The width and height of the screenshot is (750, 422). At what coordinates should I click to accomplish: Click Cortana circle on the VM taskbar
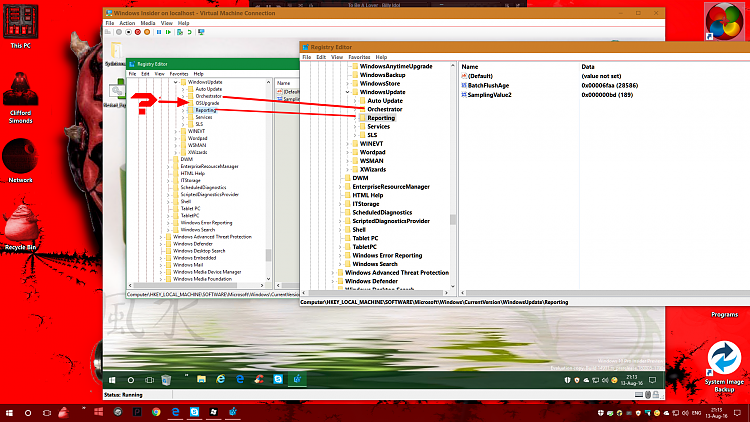click(131, 380)
